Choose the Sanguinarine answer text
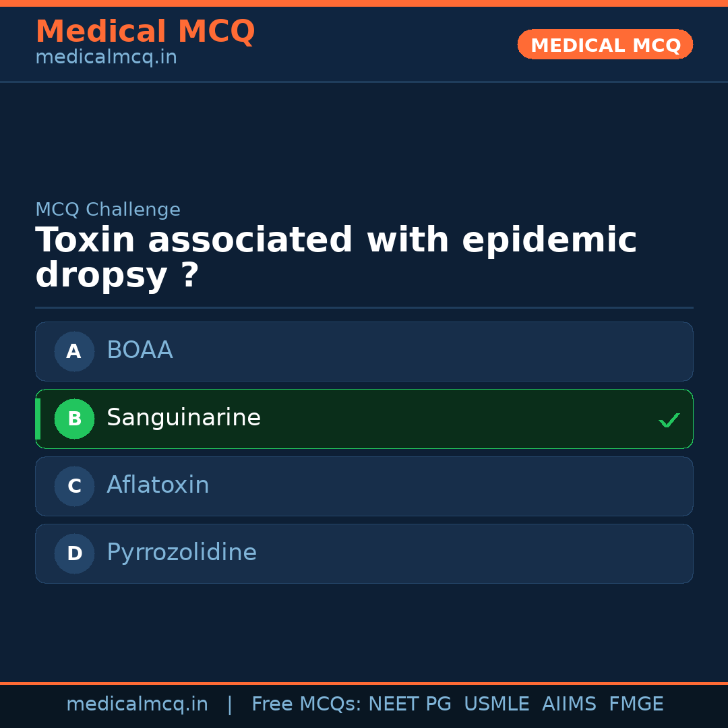 tap(183, 418)
